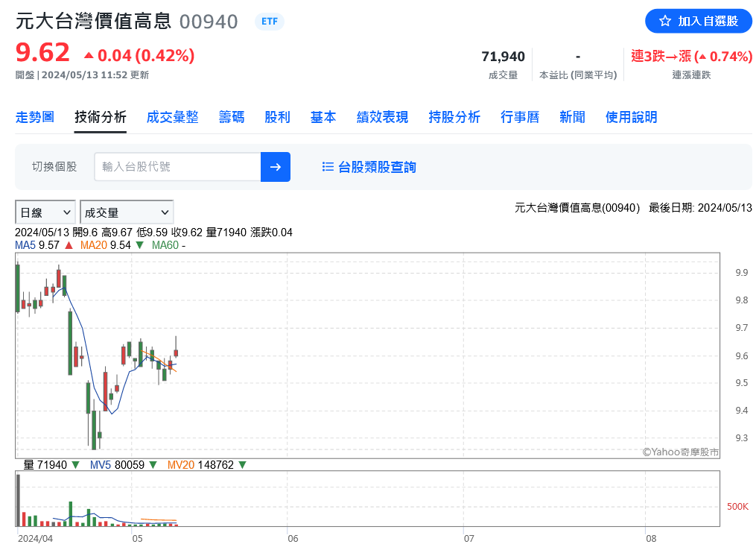The image size is (756, 547).
Task: Submit stock code with arrow button
Action: pyautogui.click(x=276, y=167)
